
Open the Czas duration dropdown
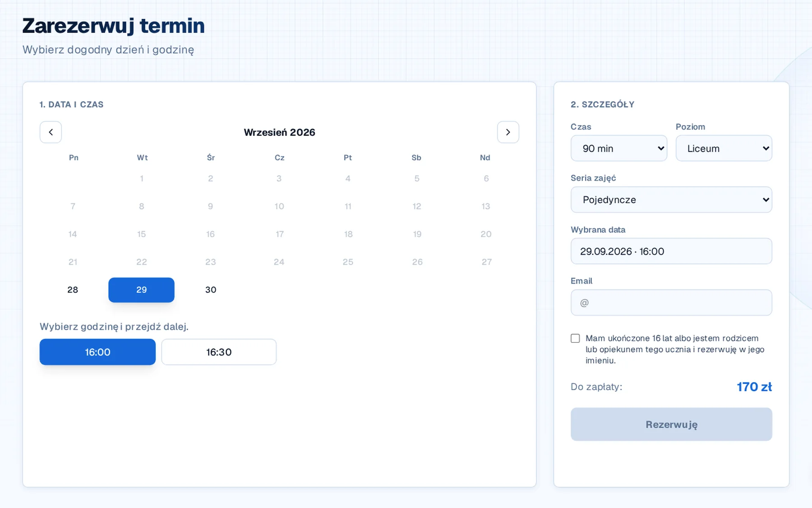[x=619, y=148]
